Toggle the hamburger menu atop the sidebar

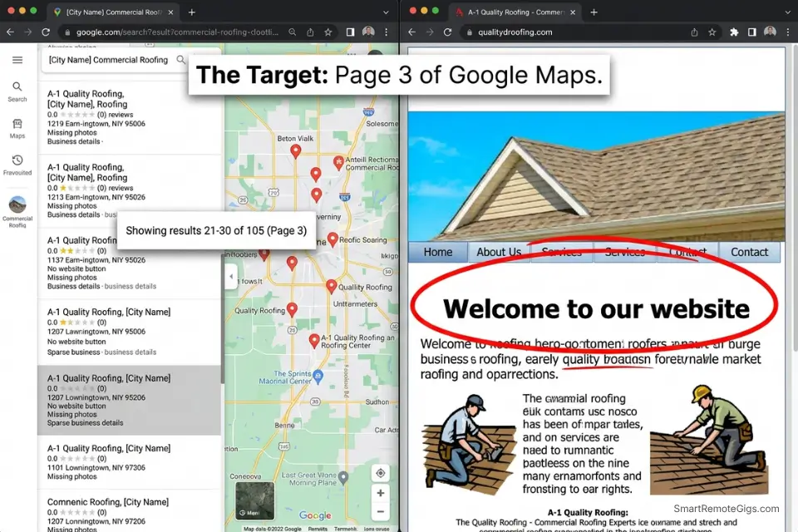tap(17, 59)
